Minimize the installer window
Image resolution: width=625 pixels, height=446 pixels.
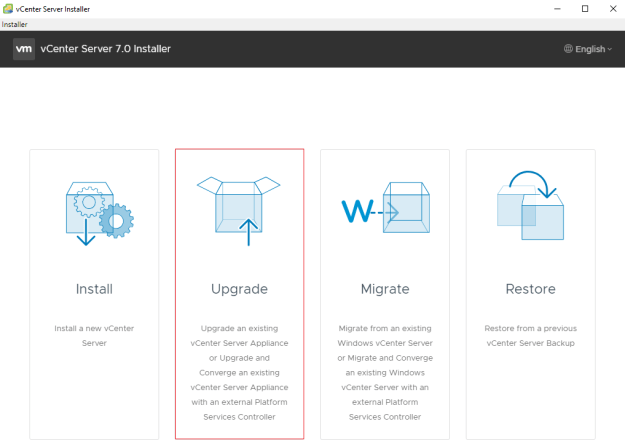point(557,9)
